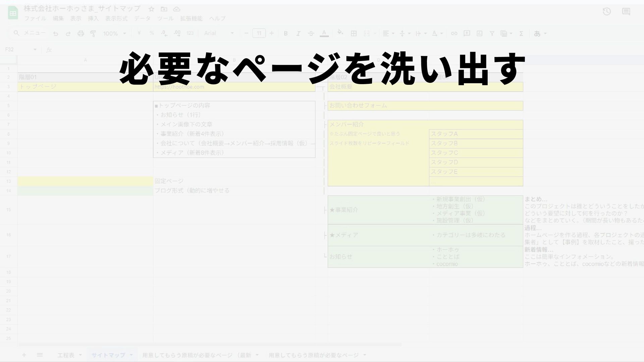Click the add sheet plus button

[x=24, y=355]
